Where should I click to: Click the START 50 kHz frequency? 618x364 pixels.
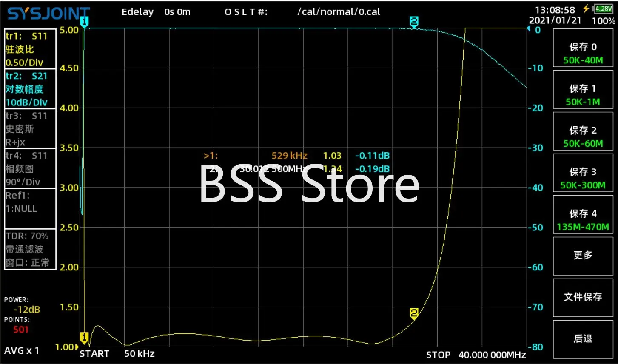tap(117, 354)
